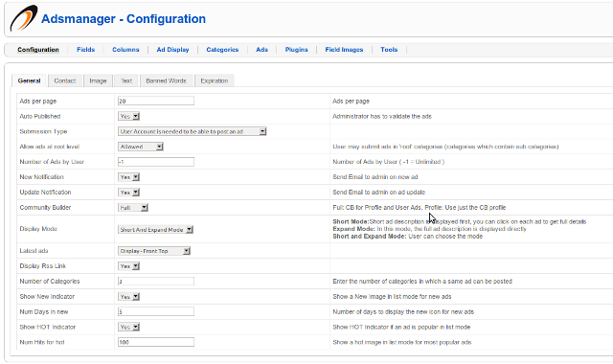
Task: Focus the Number of Ads by User field
Action: [156, 162]
